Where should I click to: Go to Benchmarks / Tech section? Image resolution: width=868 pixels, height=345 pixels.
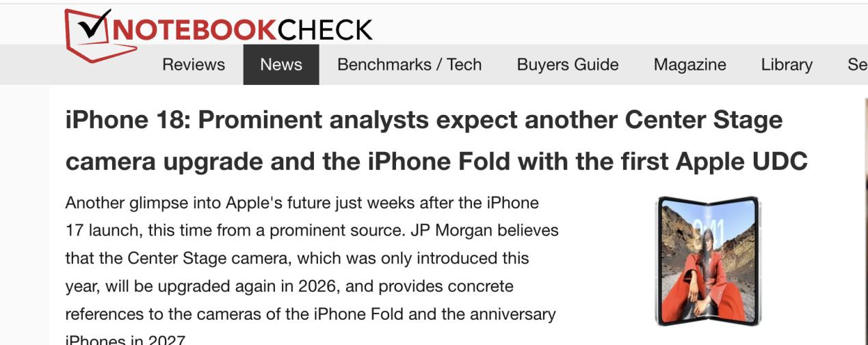tap(410, 65)
